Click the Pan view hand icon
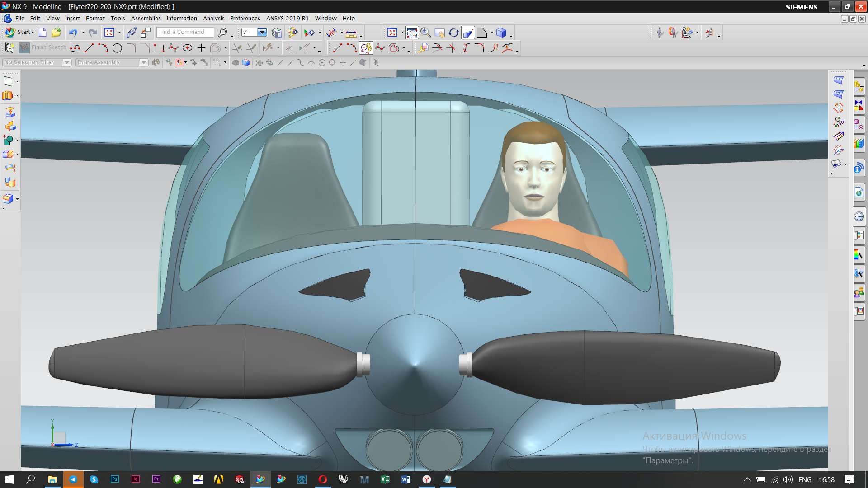This screenshot has width=868, height=488. [439, 33]
